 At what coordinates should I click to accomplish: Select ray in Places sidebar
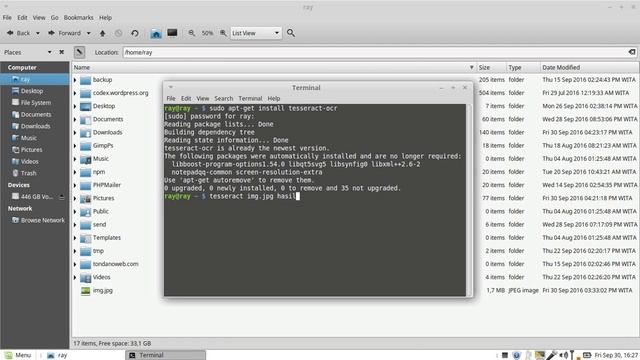[x=35, y=79]
